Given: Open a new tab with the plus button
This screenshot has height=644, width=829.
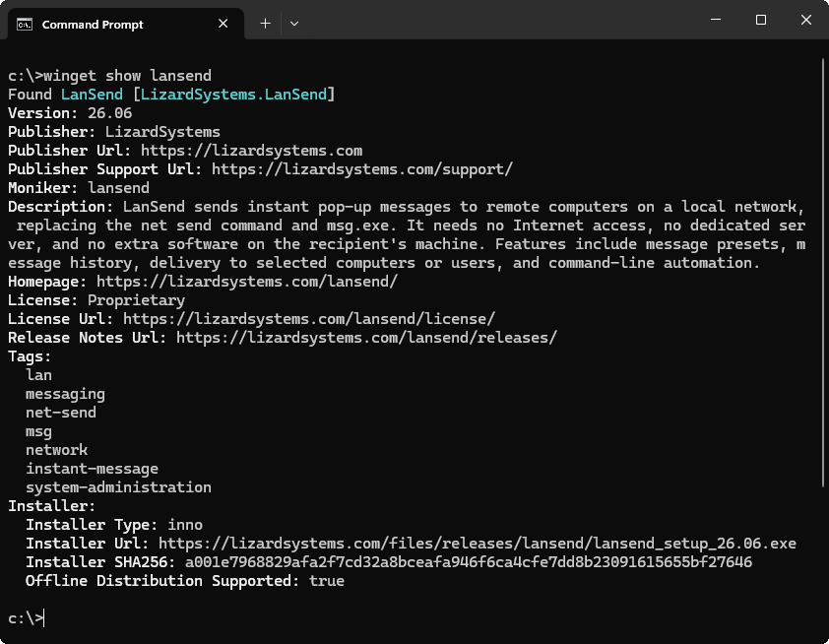Looking at the screenshot, I should [266, 24].
